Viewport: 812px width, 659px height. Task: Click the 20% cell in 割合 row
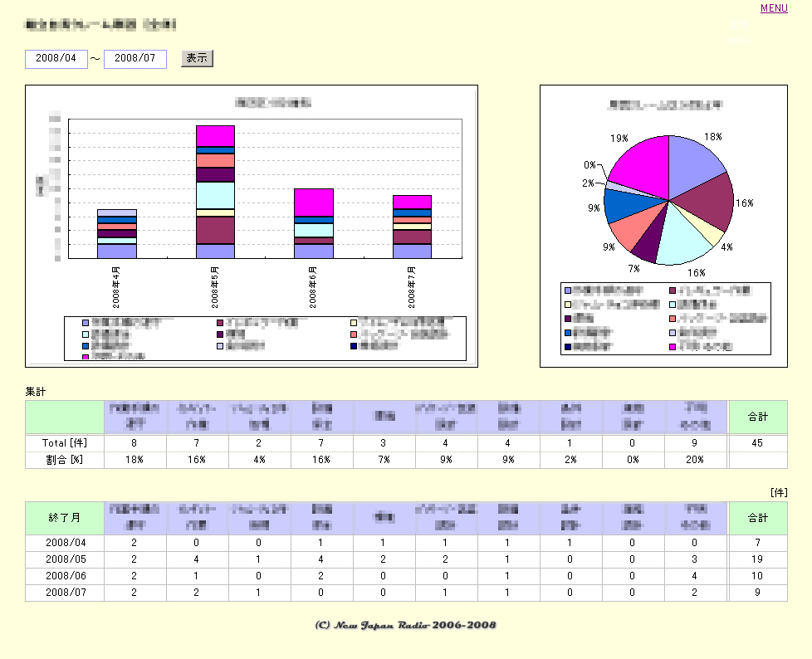click(x=695, y=460)
